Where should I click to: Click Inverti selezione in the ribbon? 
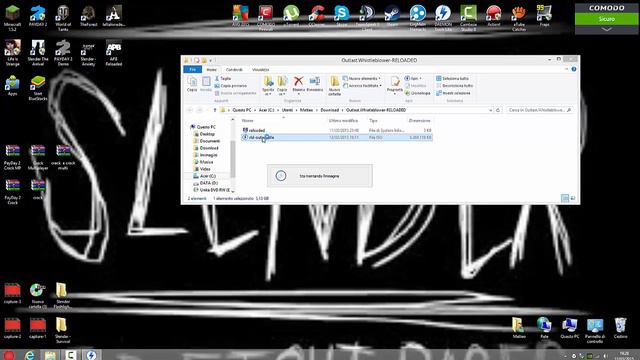pos(453,93)
